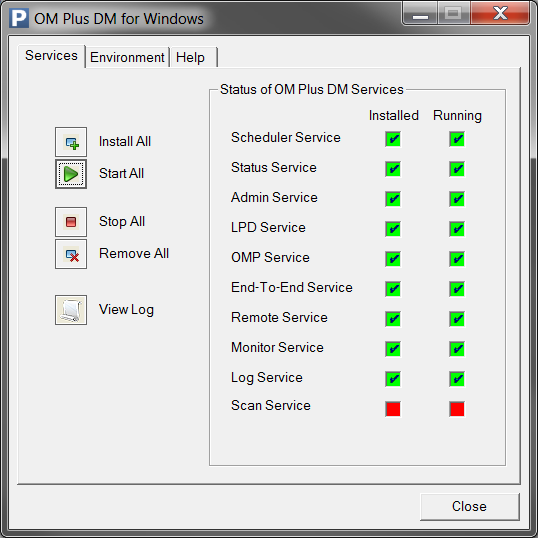Viewport: 538px width, 538px height.
Task: Click the Start All label
Action: coord(121,173)
